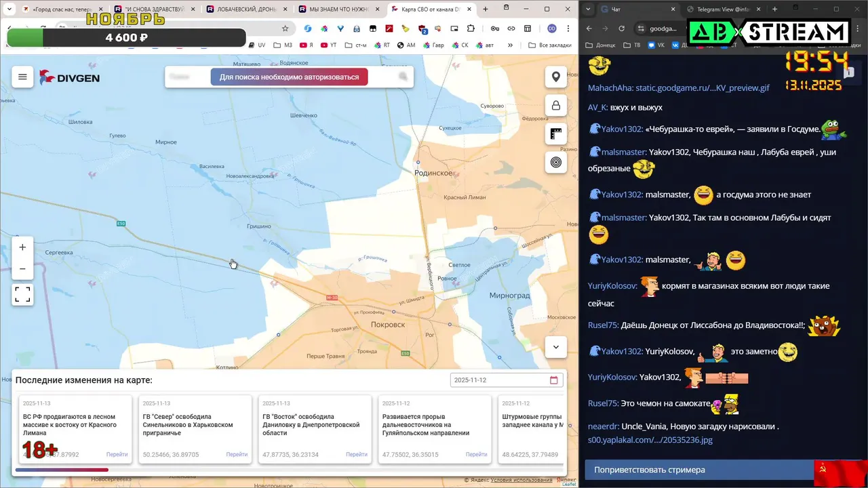
Task: Zoom out on the map with minus
Action: (22, 269)
